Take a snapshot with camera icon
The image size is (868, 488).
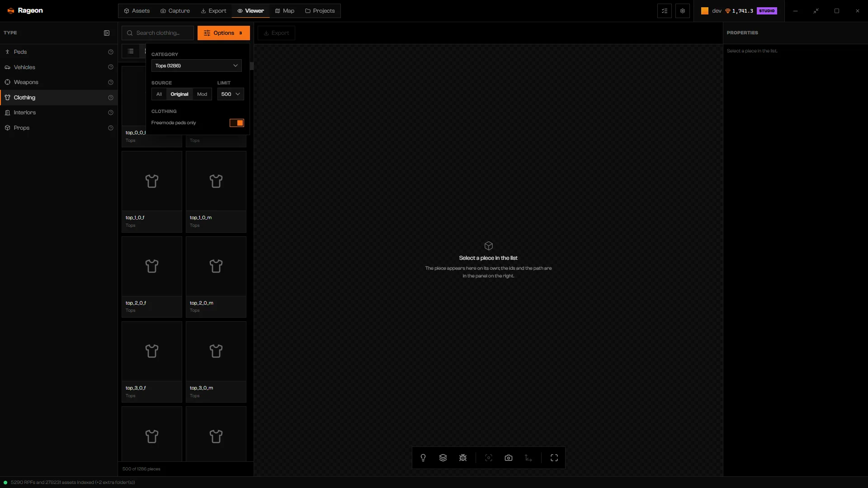[509, 458]
